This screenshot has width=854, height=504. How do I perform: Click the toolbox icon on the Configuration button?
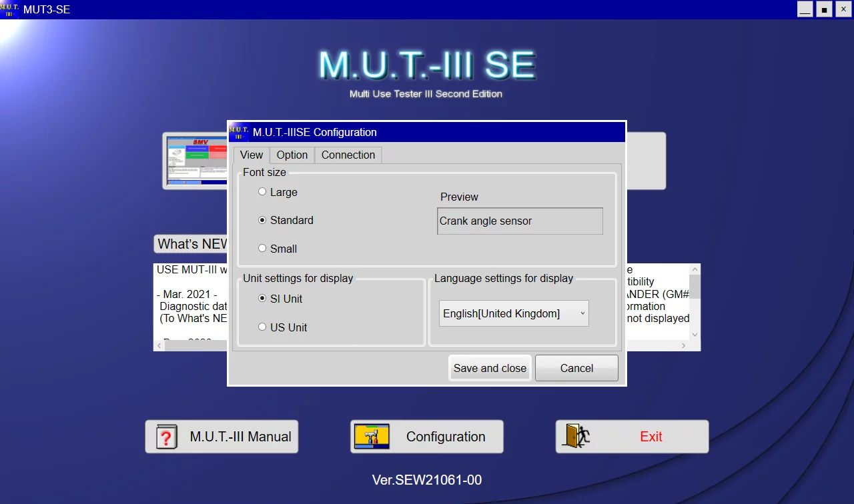point(372,437)
